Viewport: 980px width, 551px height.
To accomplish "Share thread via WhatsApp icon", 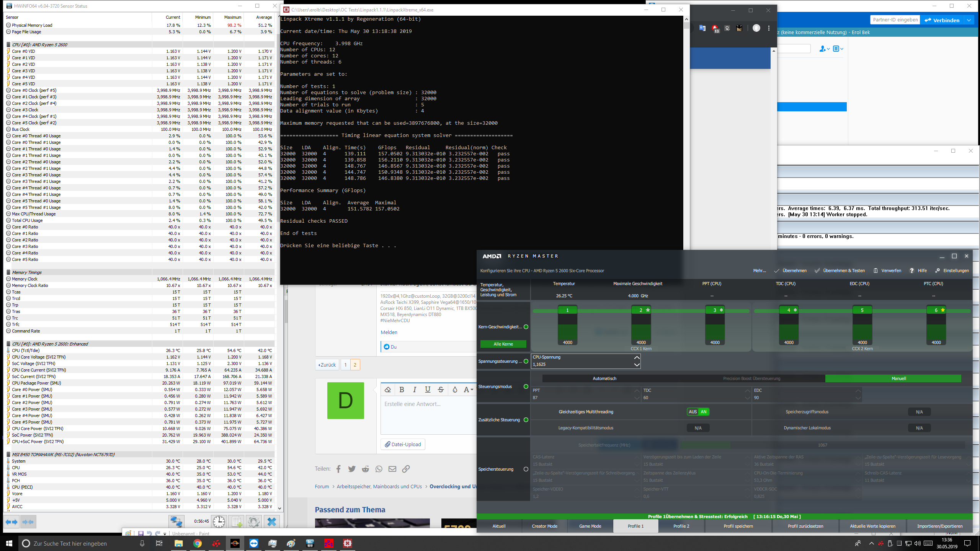I will coord(379,469).
